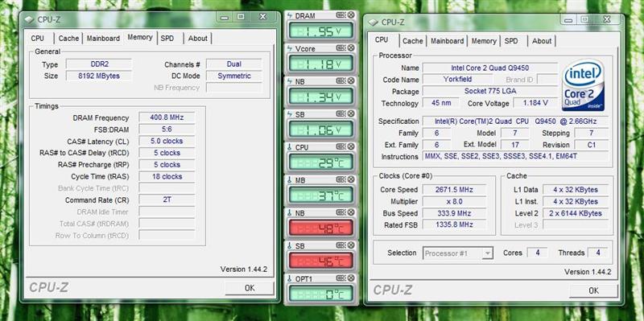
Task: Close the OPT1 temperature gadget
Action: 351,278
